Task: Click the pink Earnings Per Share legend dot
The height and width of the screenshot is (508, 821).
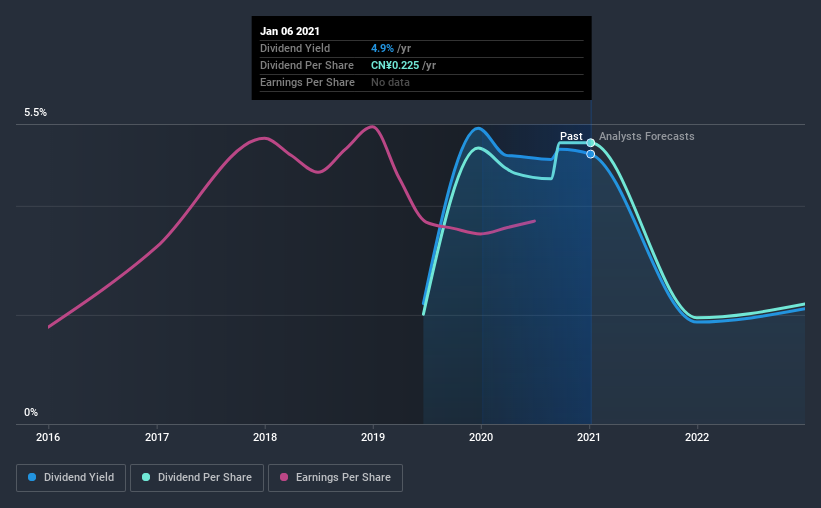Action: (x=284, y=477)
